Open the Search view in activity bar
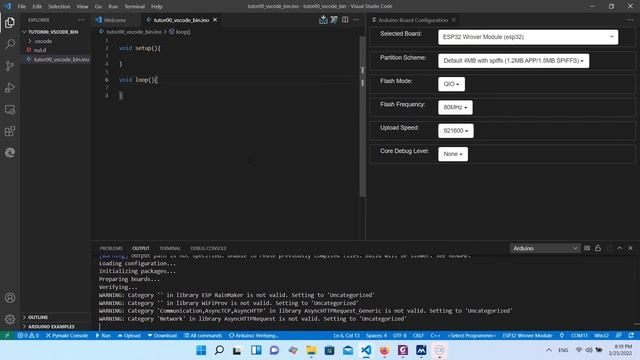 [x=10, y=44]
